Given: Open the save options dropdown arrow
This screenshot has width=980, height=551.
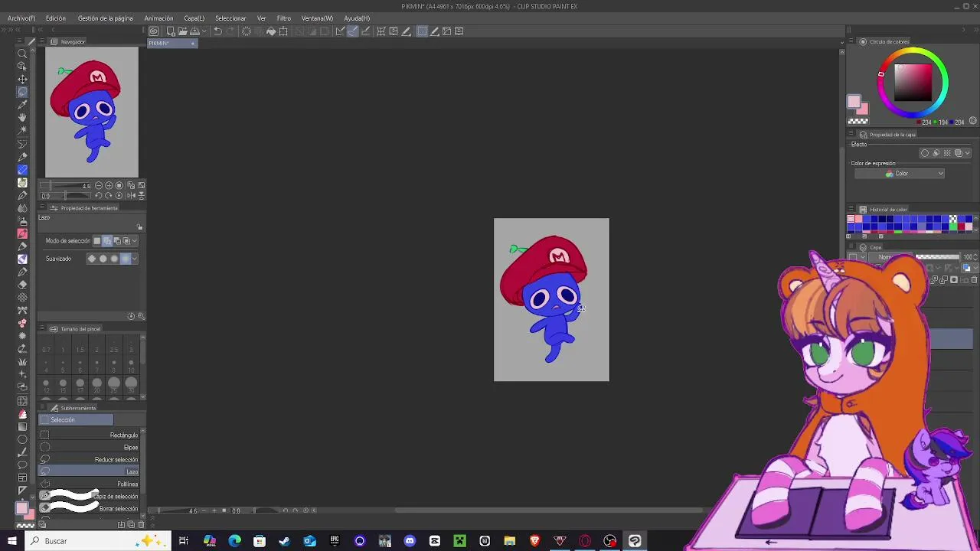Looking at the screenshot, I should (203, 31).
